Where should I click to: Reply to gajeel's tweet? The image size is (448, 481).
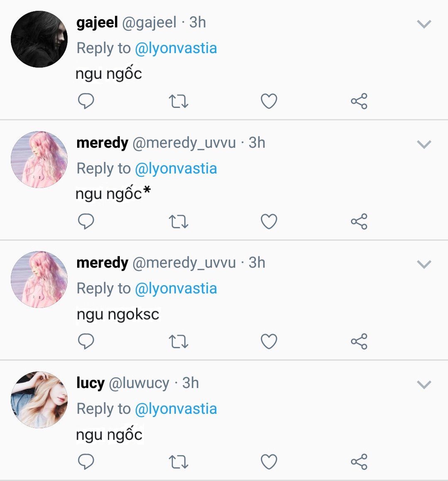[86, 101]
